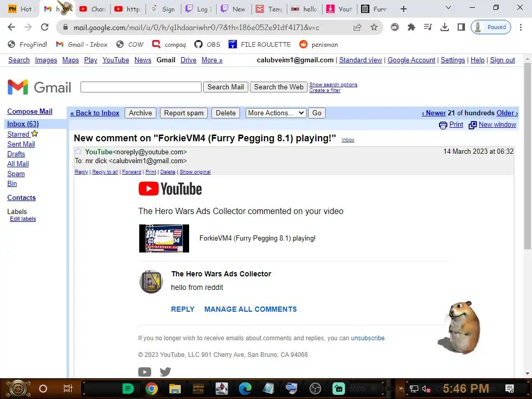The image size is (532, 399).
Task: Open the Paused profile button
Action: 491,27
